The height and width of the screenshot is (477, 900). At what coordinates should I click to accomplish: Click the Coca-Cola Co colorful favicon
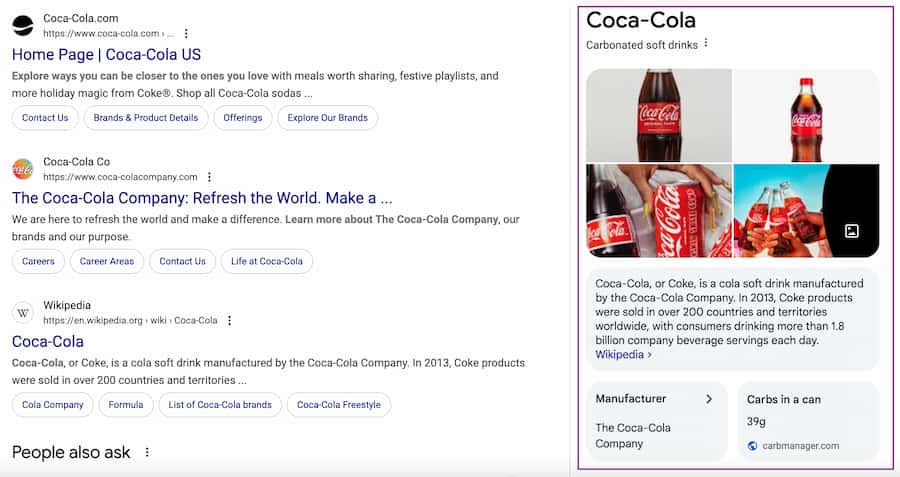click(x=22, y=169)
